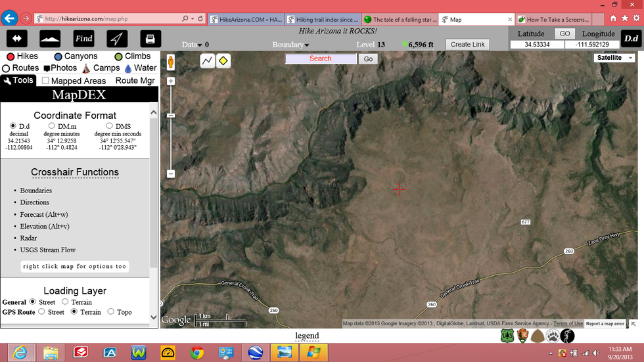
Task: Select the DM.m degree minutes format
Action: point(51,125)
